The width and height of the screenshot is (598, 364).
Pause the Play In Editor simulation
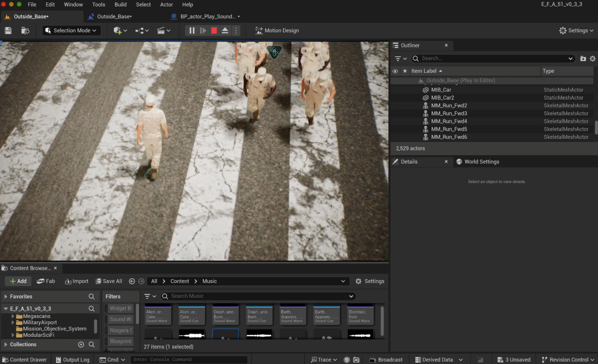192,31
